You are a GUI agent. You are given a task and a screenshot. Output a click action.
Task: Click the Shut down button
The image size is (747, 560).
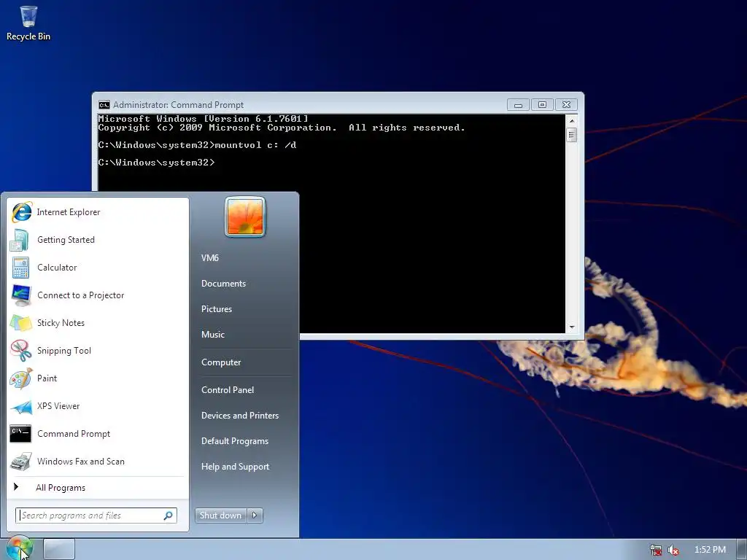[220, 516]
